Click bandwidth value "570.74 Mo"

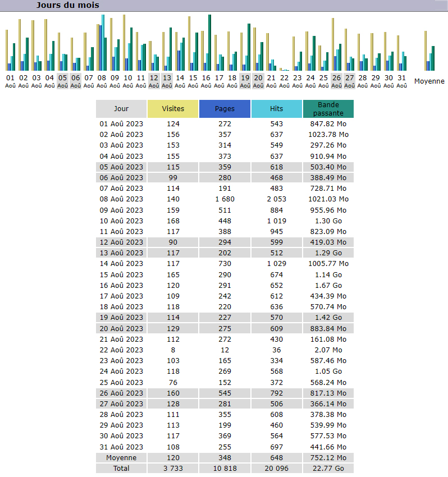pos(328,306)
